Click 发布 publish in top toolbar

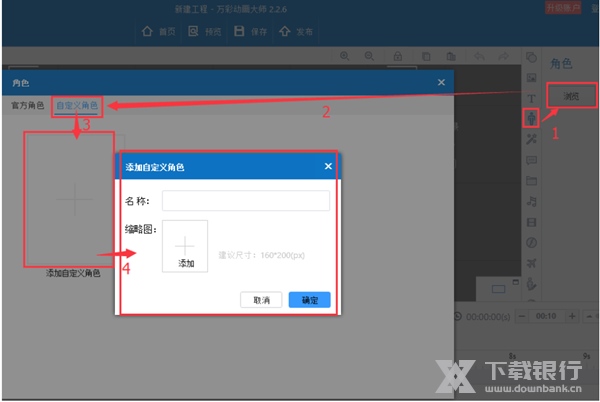click(x=298, y=31)
